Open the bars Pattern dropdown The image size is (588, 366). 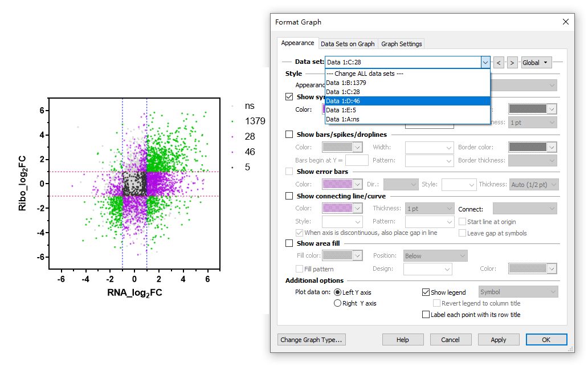(430, 161)
